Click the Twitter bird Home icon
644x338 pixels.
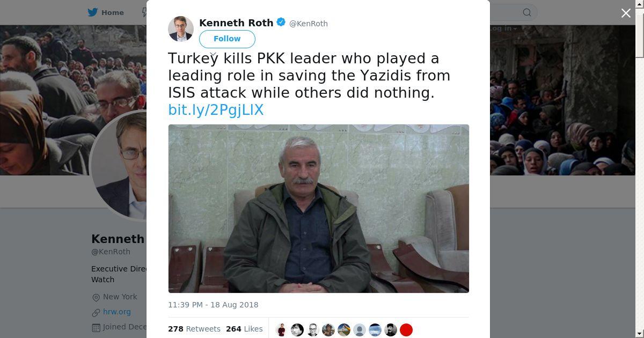coord(92,12)
